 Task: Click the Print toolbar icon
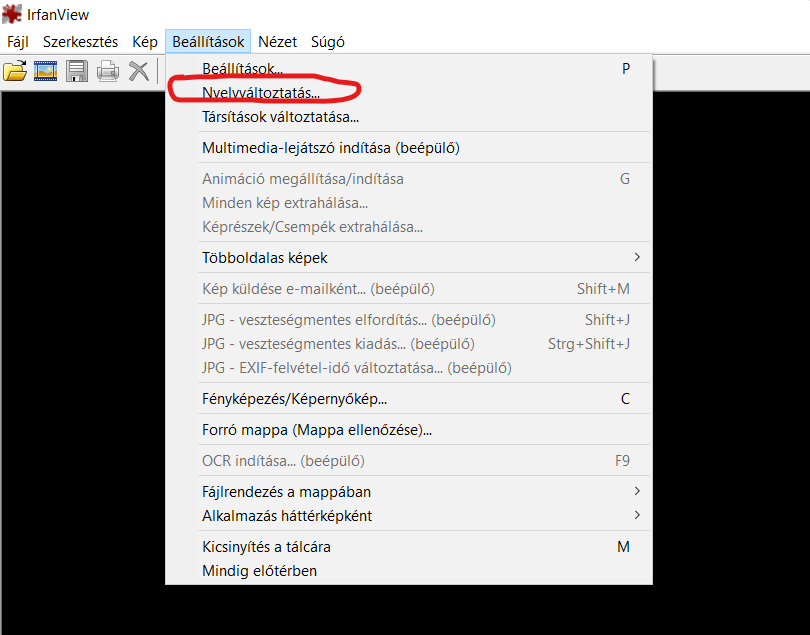[108, 71]
